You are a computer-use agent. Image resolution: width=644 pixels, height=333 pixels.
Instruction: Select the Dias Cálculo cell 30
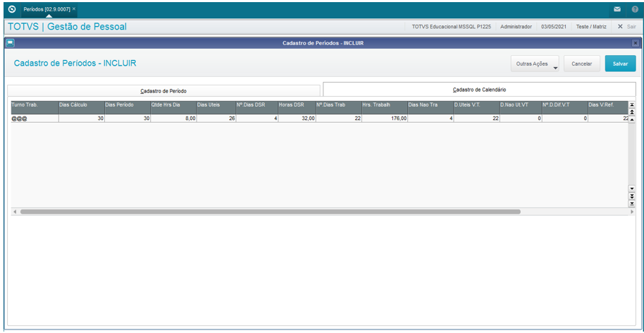click(81, 119)
